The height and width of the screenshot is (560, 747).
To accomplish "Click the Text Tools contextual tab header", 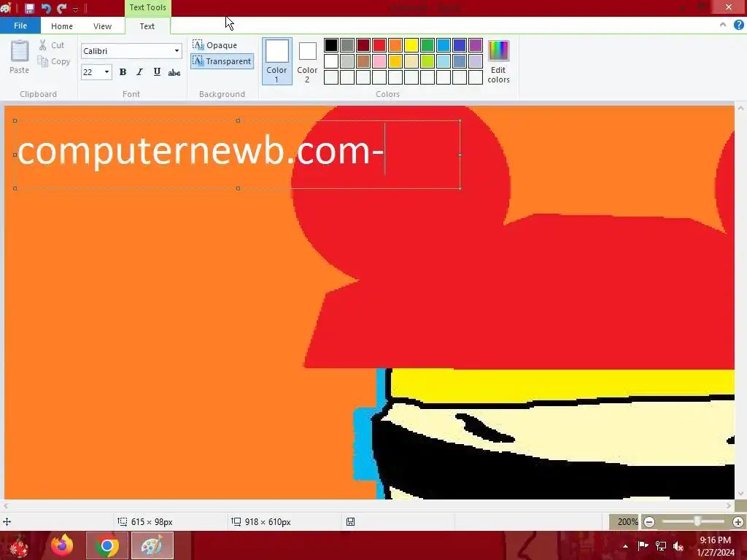I will coord(147,7).
